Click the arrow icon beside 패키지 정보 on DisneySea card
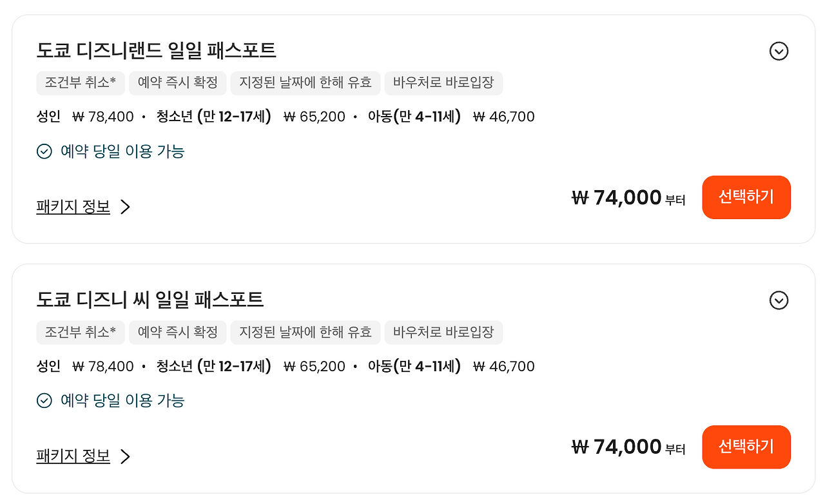825x504 pixels. (125, 457)
